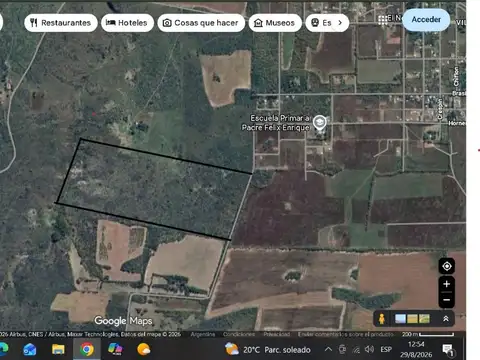Click Enviar comentarios sobre el producto link

pos(346,334)
